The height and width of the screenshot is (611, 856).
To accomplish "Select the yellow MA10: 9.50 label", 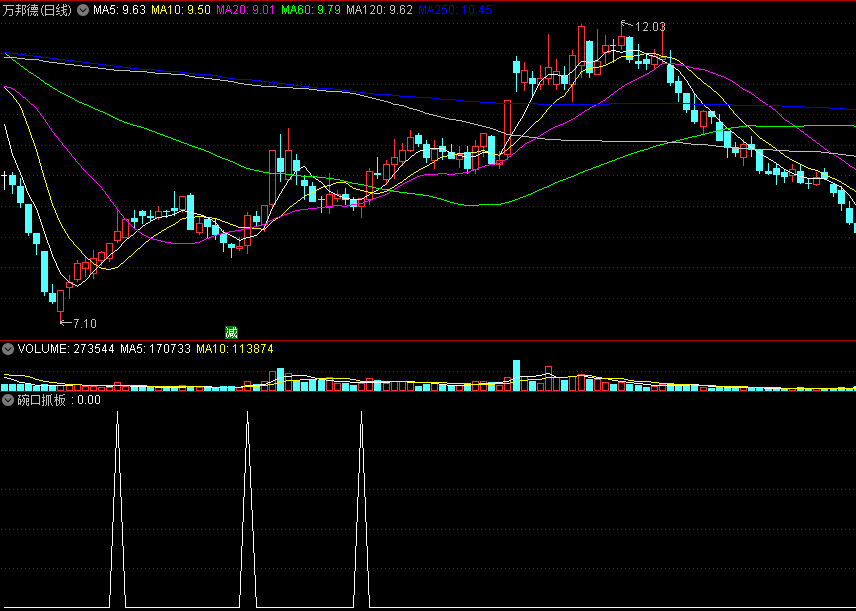I will point(181,10).
